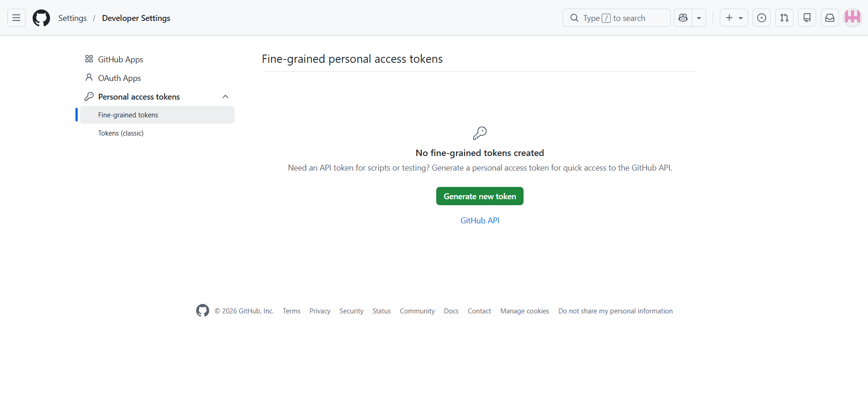Viewport: 868px width, 408px height.
Task: Open the Copilot dropdown arrow
Action: [699, 18]
